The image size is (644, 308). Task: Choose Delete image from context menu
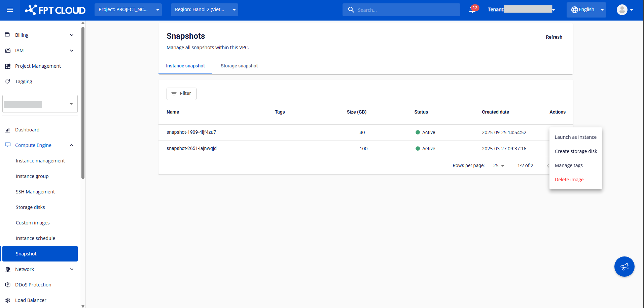pos(569,180)
